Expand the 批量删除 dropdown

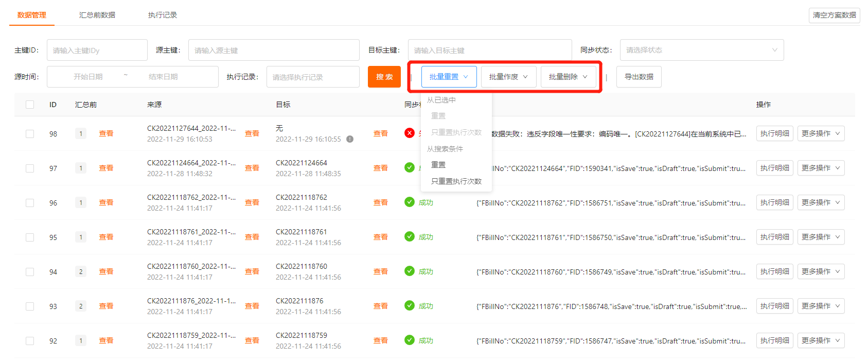568,77
